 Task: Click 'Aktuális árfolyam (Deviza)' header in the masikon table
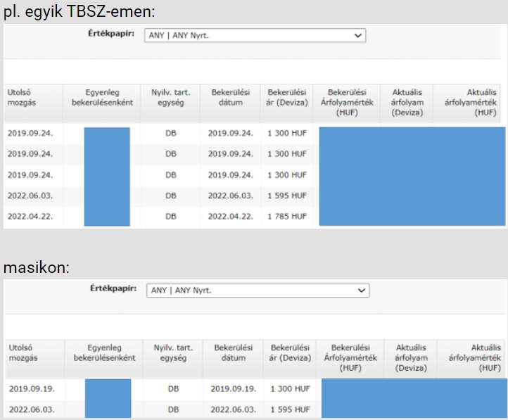coord(411,358)
